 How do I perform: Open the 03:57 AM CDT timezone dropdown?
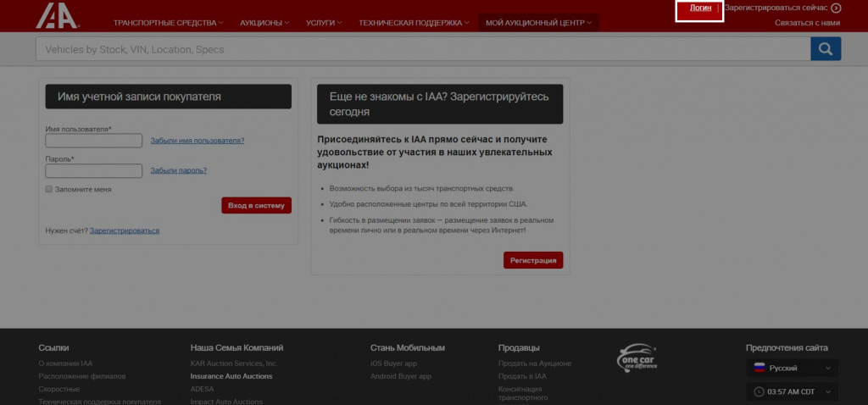(x=792, y=391)
